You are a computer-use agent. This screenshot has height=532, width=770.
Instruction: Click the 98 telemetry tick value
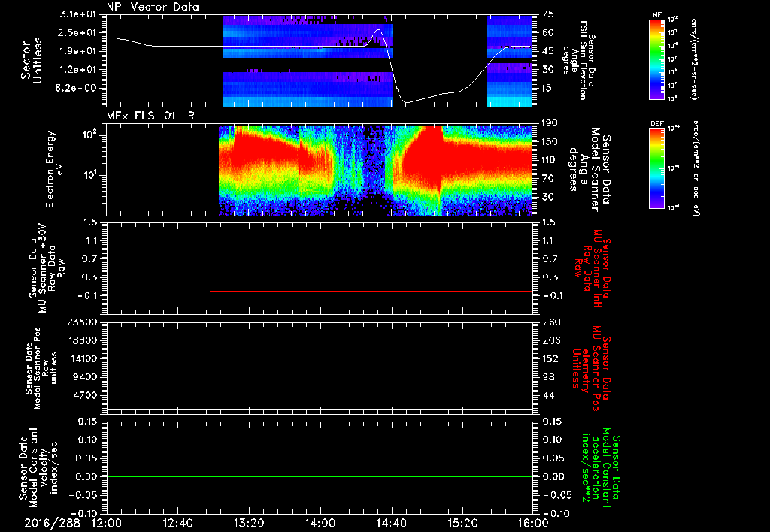[x=548, y=377]
